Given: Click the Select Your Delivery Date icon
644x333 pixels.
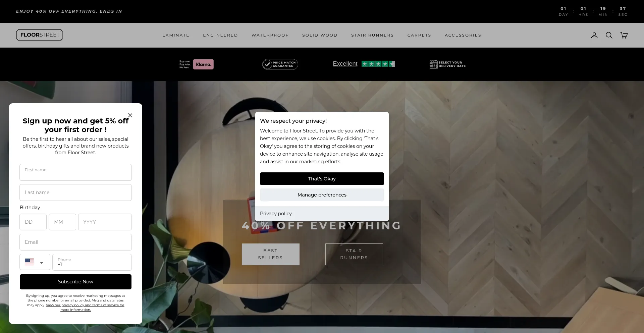Looking at the screenshot, I should (433, 64).
